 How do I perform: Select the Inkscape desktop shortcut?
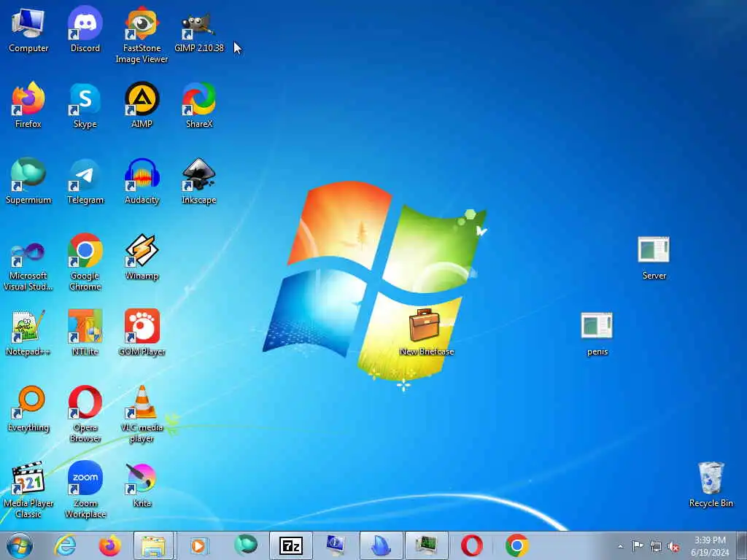pyautogui.click(x=198, y=181)
